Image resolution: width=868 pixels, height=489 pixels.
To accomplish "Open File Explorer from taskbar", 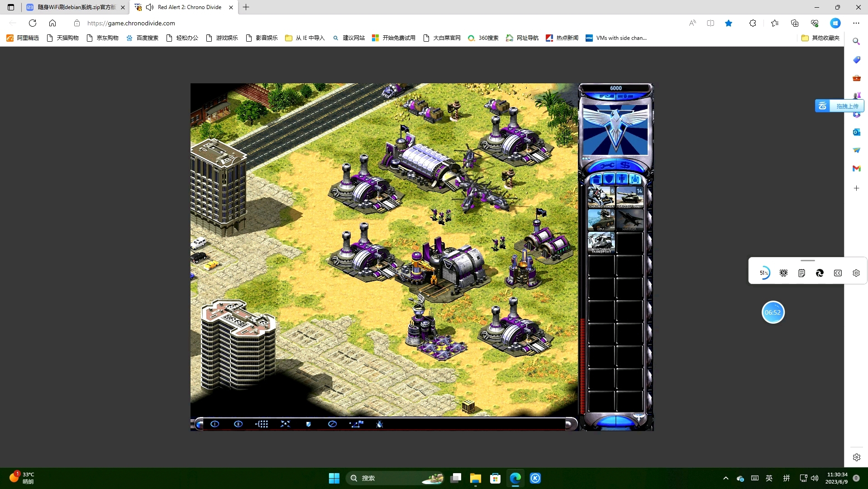I will [475, 478].
